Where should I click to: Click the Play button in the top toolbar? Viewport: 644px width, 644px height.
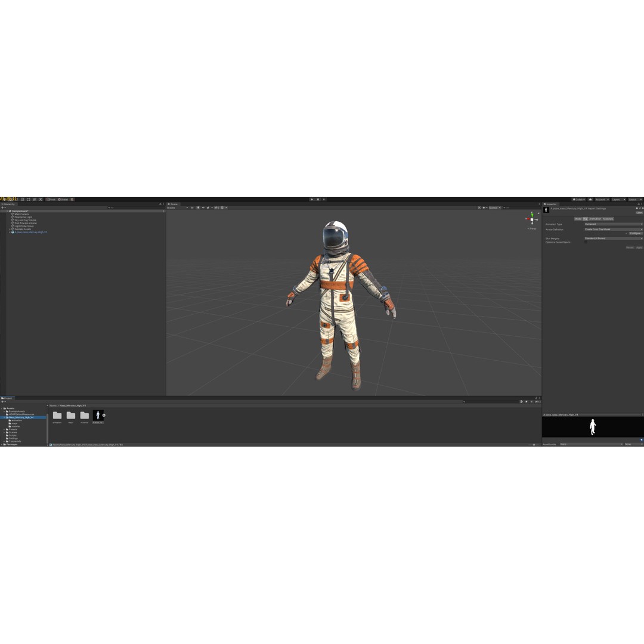312,199
